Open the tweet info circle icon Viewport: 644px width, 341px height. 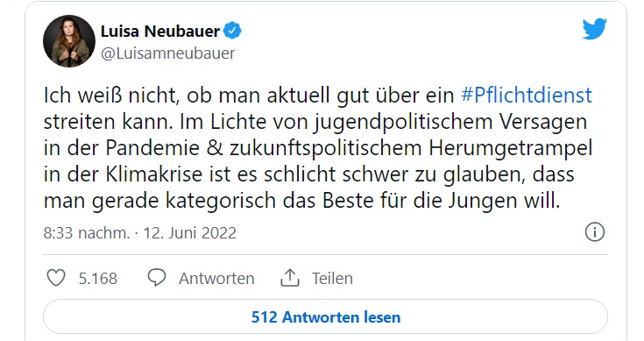pyautogui.click(x=594, y=232)
